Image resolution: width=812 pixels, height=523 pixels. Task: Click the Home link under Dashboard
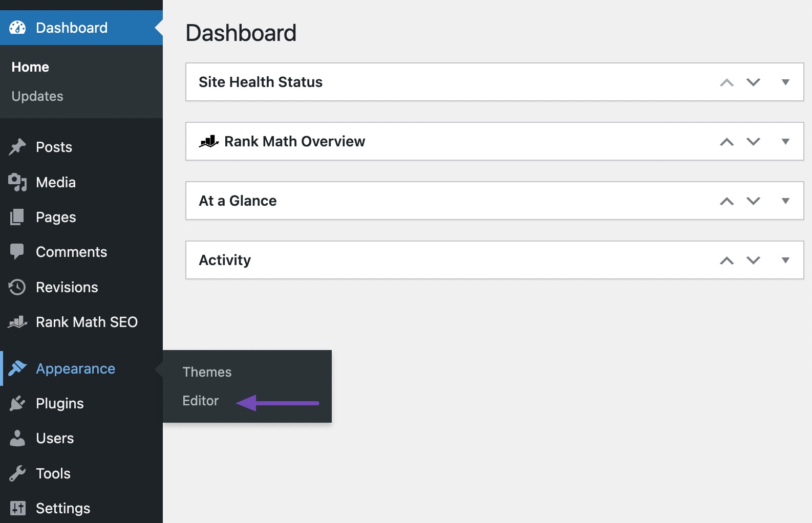click(30, 67)
